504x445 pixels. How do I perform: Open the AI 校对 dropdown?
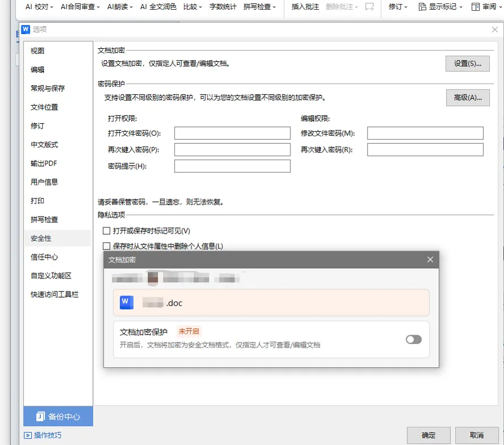pyautogui.click(x=39, y=7)
